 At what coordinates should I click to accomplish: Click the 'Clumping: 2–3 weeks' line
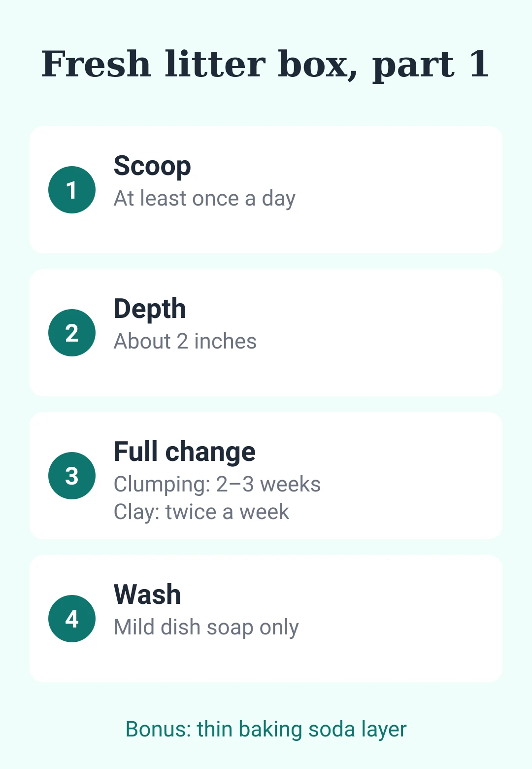217,485
